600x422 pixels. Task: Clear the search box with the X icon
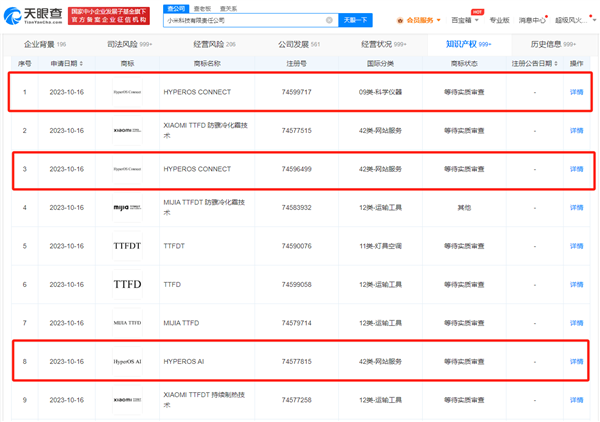tap(329, 20)
